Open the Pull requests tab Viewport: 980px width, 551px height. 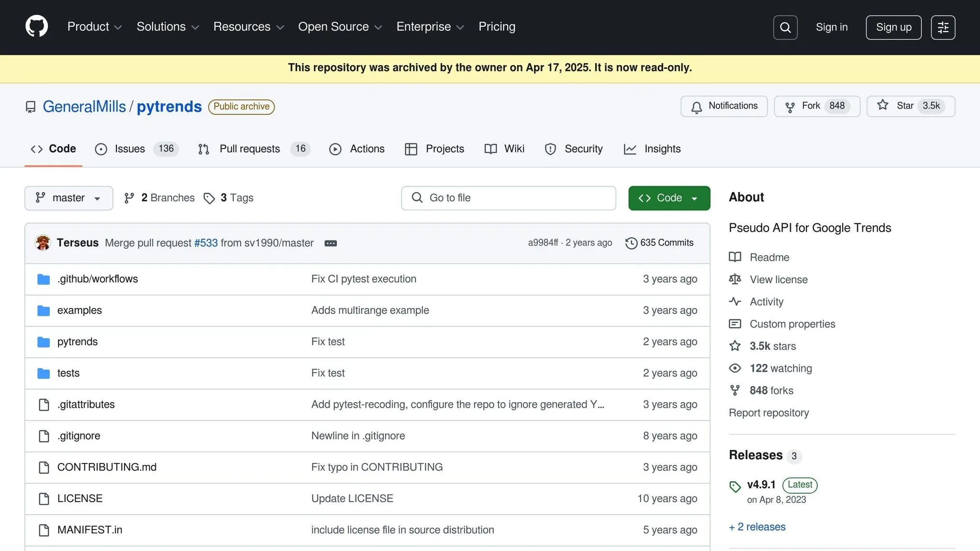[x=254, y=149]
